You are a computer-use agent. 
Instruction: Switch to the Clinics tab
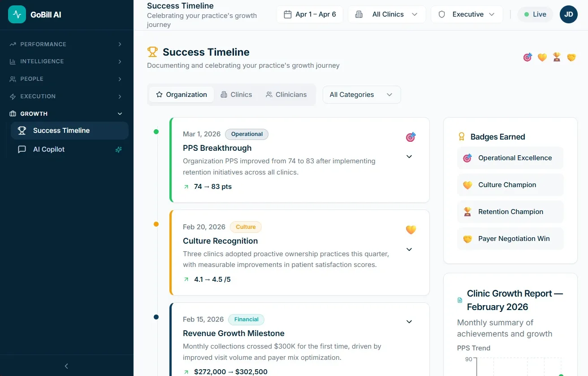237,95
